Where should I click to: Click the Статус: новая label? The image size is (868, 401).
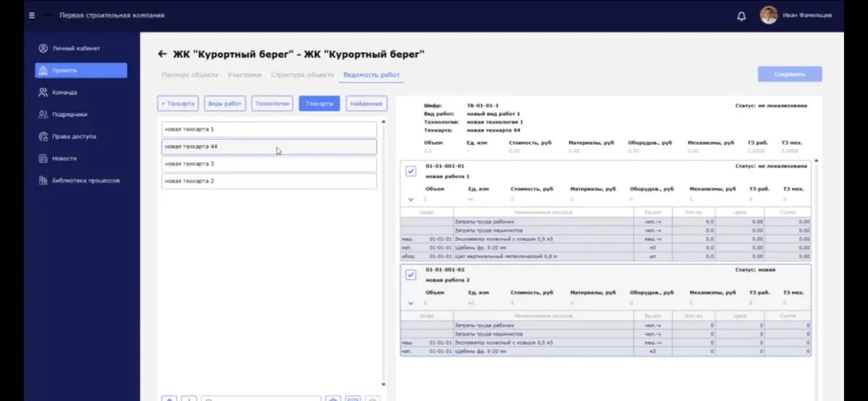[755, 270]
